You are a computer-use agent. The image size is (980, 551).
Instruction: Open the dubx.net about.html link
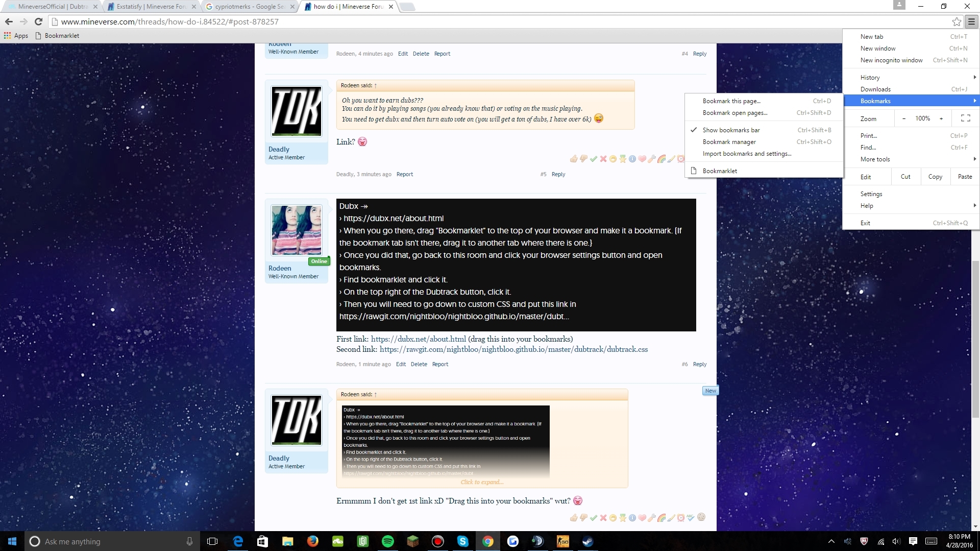coord(418,339)
